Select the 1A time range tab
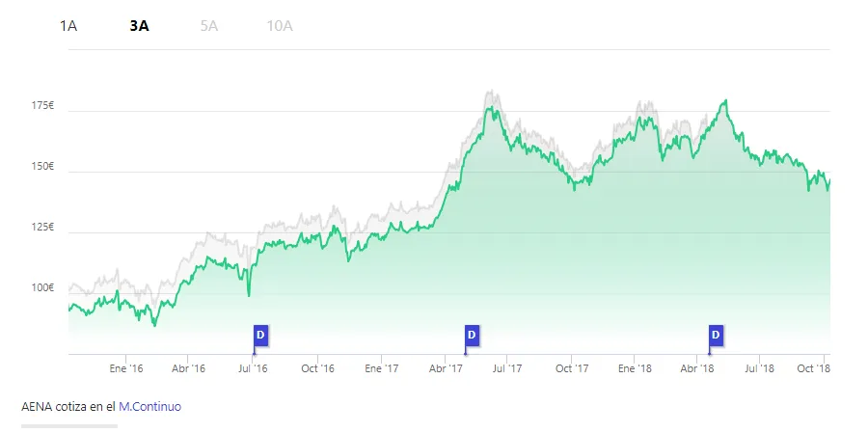Image resolution: width=868 pixels, height=433 pixels. pyautogui.click(x=68, y=25)
